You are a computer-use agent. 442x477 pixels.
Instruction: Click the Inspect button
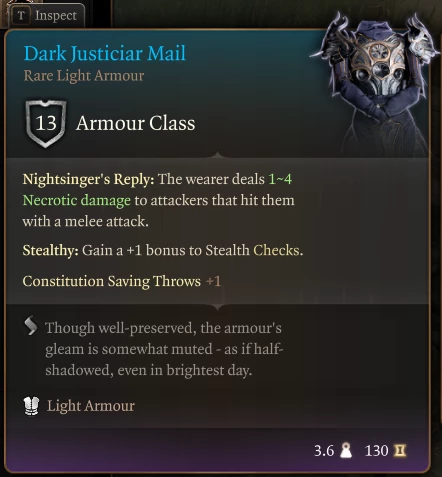(x=45, y=15)
